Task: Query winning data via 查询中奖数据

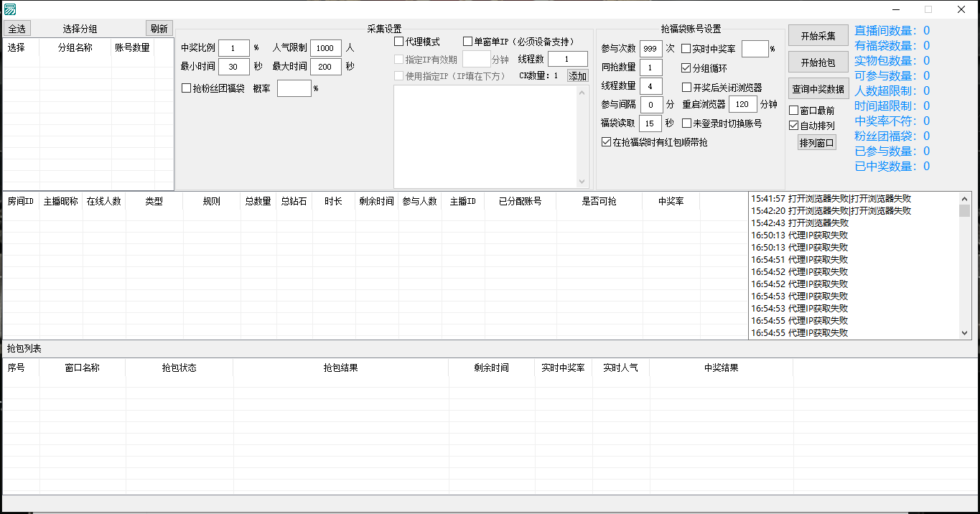Action: point(816,88)
